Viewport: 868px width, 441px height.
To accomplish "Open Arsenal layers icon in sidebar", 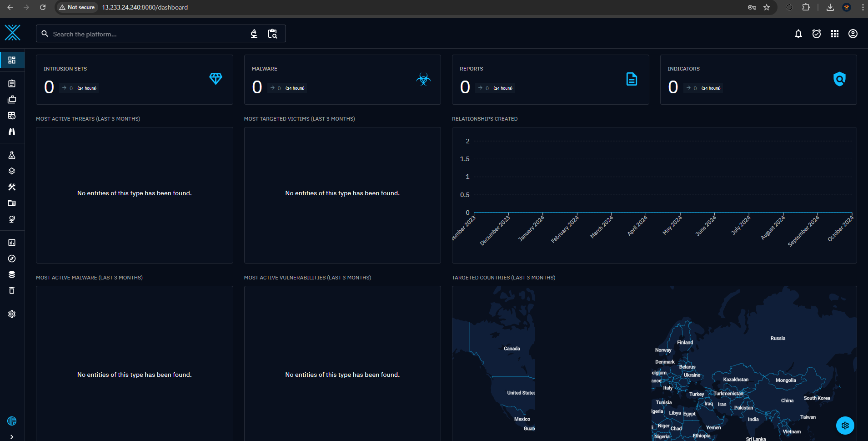I will [12, 171].
